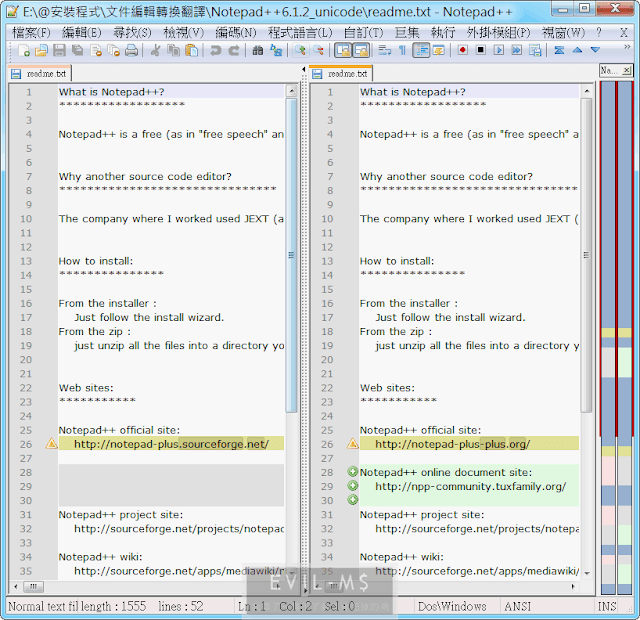The image size is (640, 620).
Task: Go to previous difference up arrow
Action: pos(577,50)
